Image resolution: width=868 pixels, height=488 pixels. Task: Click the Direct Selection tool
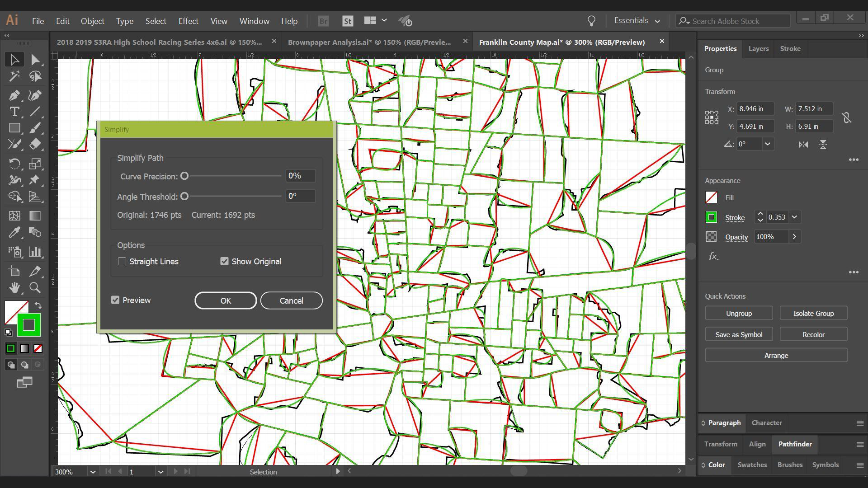(x=35, y=60)
